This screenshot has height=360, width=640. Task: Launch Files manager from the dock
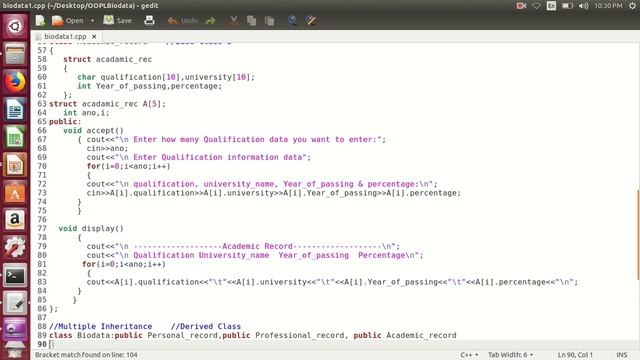[15, 54]
